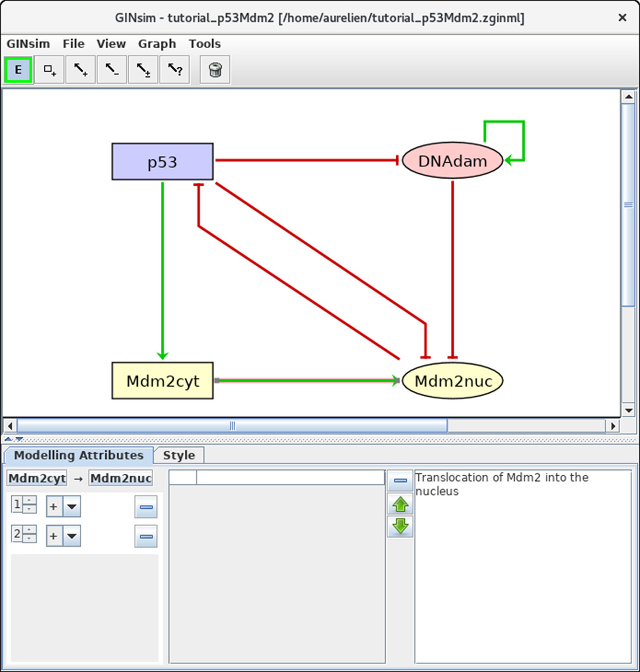640x672 pixels.
Task: Click the DNAdam node
Action: click(452, 161)
